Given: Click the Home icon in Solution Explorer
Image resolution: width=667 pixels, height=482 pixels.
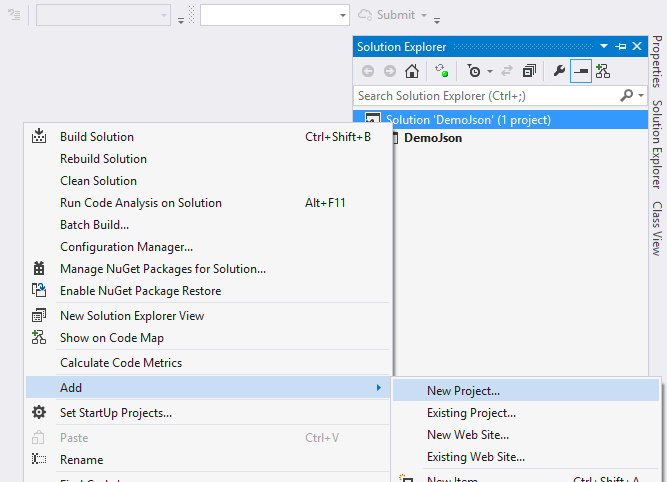Looking at the screenshot, I should 412,71.
